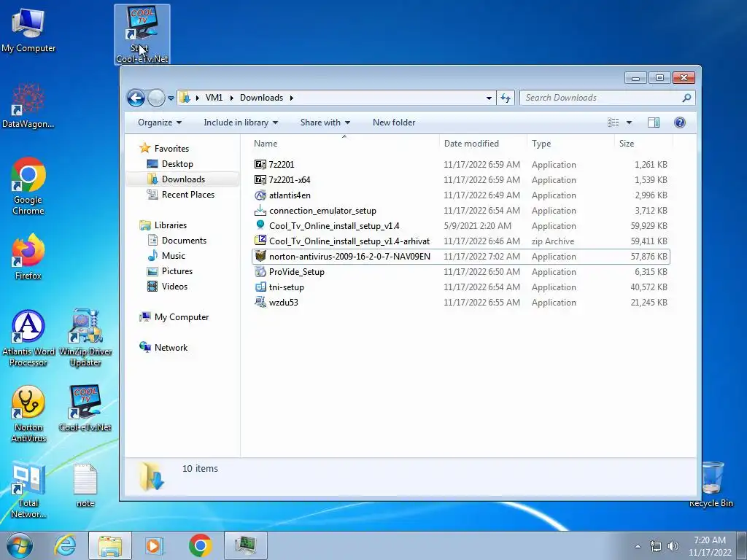Click the Forward navigation arrow in Explorer

point(156,98)
